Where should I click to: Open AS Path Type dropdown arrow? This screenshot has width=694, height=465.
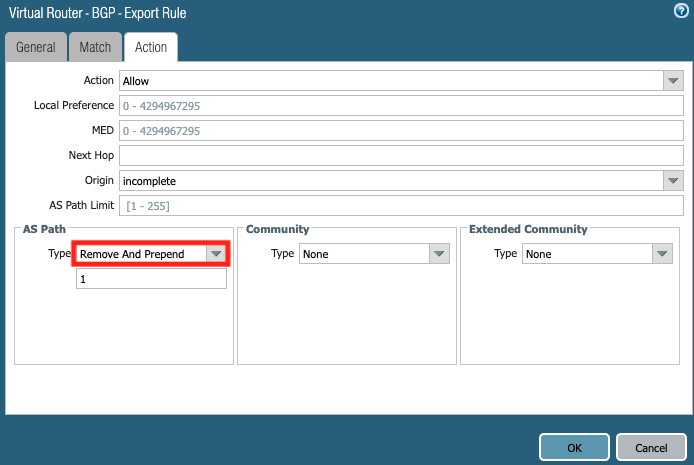tap(216, 254)
